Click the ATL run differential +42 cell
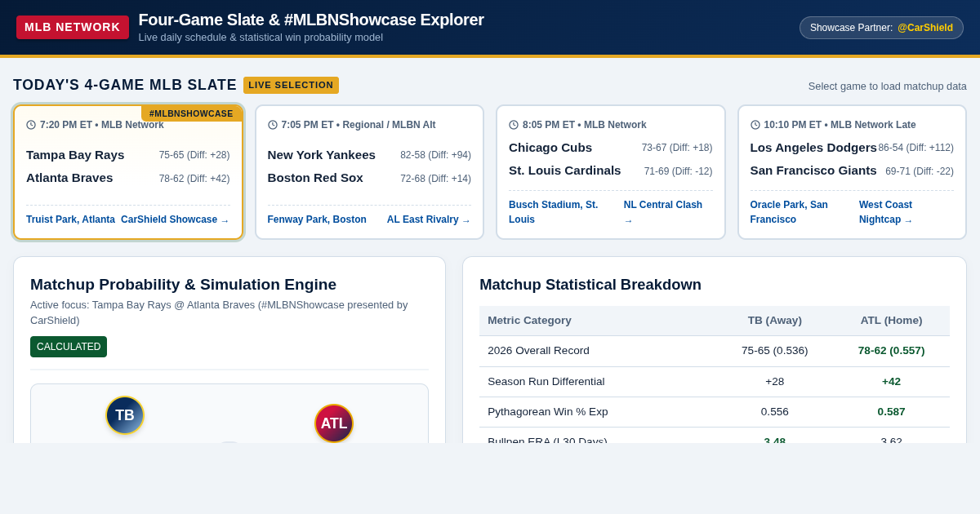Image resolution: width=980 pixels, height=514 pixels. pos(891,381)
